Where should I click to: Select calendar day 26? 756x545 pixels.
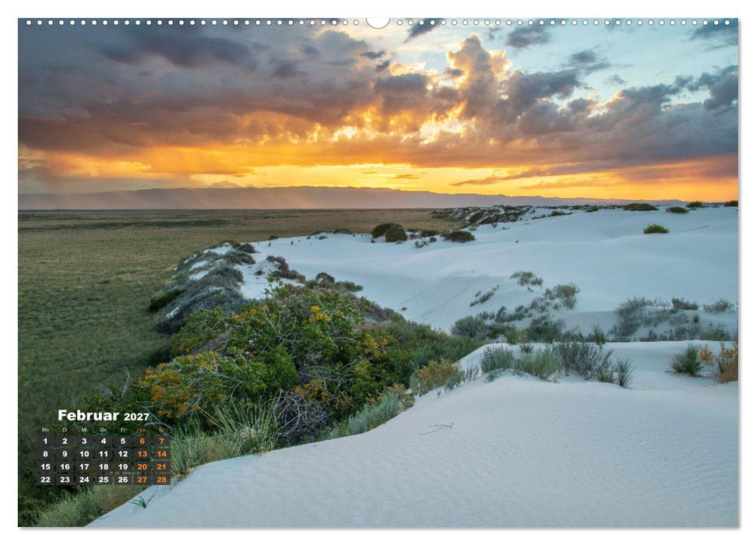123,480
